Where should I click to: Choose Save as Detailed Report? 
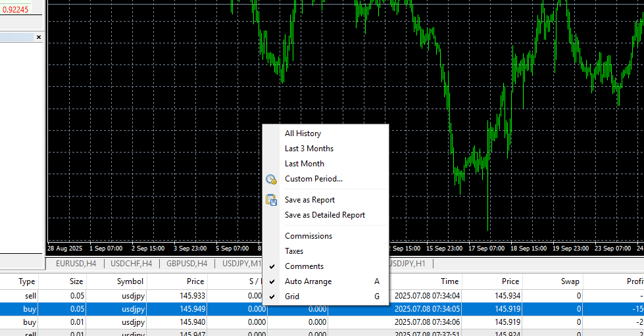point(324,215)
